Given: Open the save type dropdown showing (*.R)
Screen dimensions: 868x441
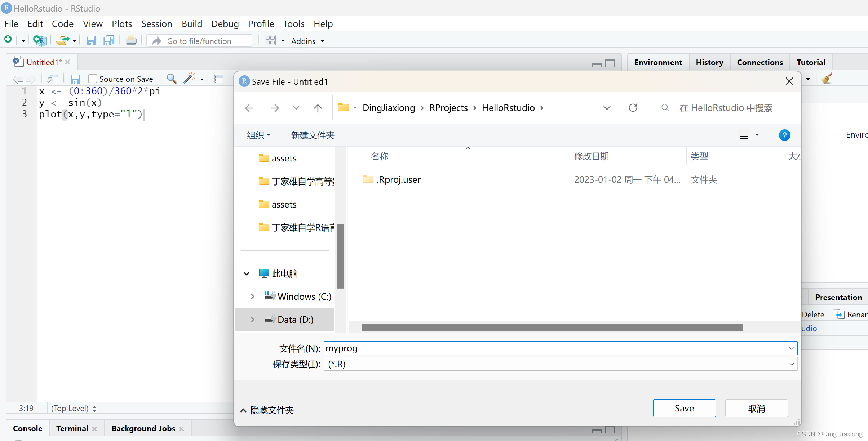Looking at the screenshot, I should point(792,364).
